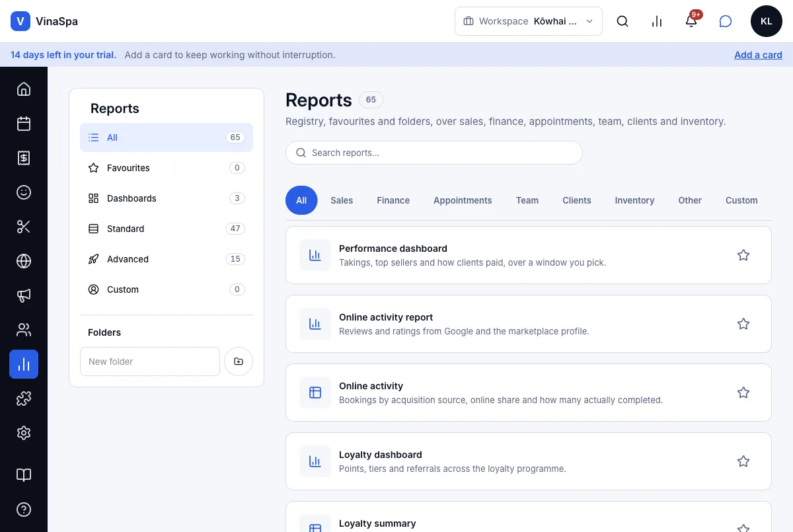Switch to the Sales tab
This screenshot has width=793, height=532.
tap(342, 200)
